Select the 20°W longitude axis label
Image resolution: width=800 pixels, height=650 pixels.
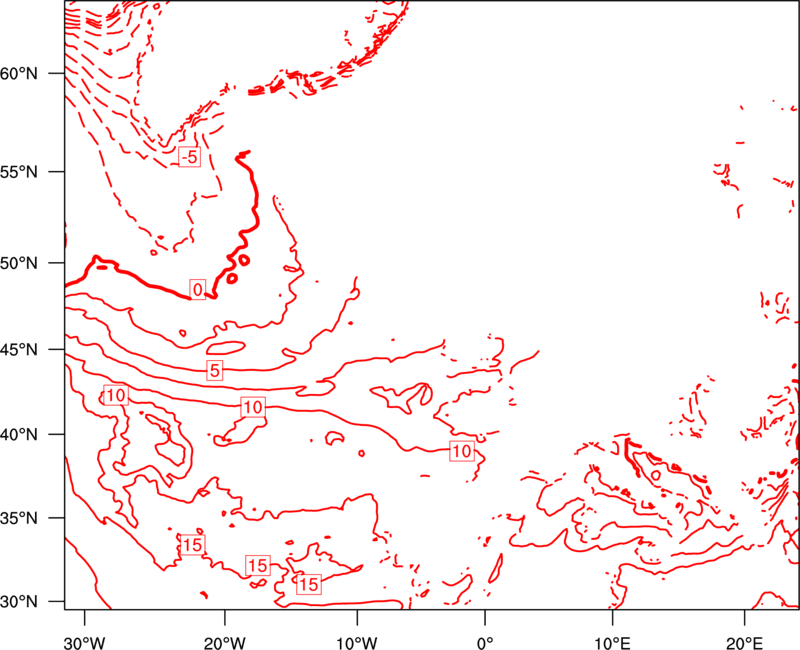(x=224, y=643)
